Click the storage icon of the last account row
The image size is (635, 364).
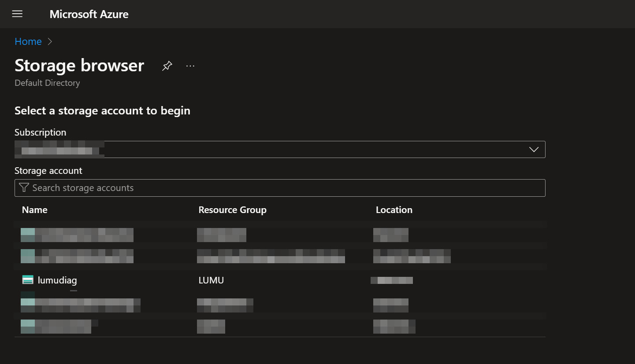[x=28, y=327]
